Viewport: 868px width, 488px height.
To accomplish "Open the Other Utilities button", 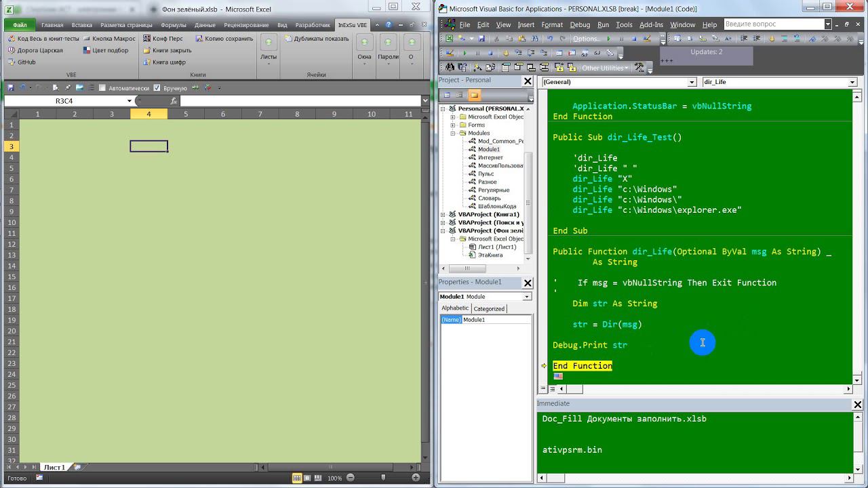I will 604,68.
